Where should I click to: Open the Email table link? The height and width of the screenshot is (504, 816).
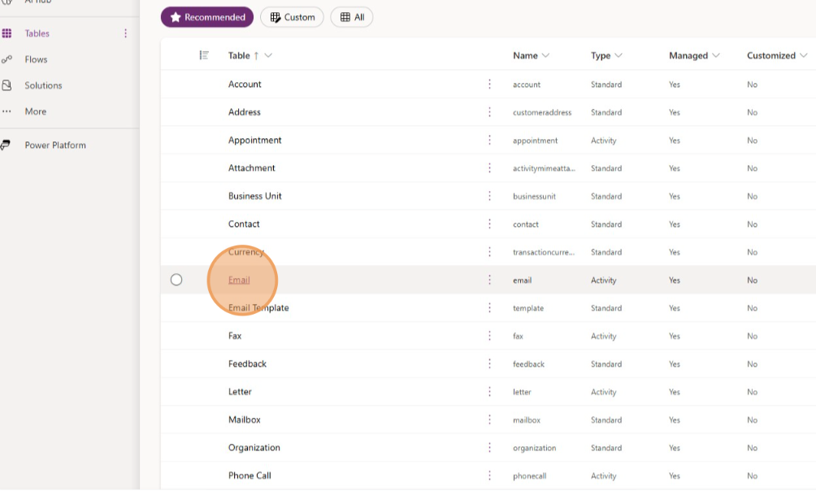(x=239, y=280)
